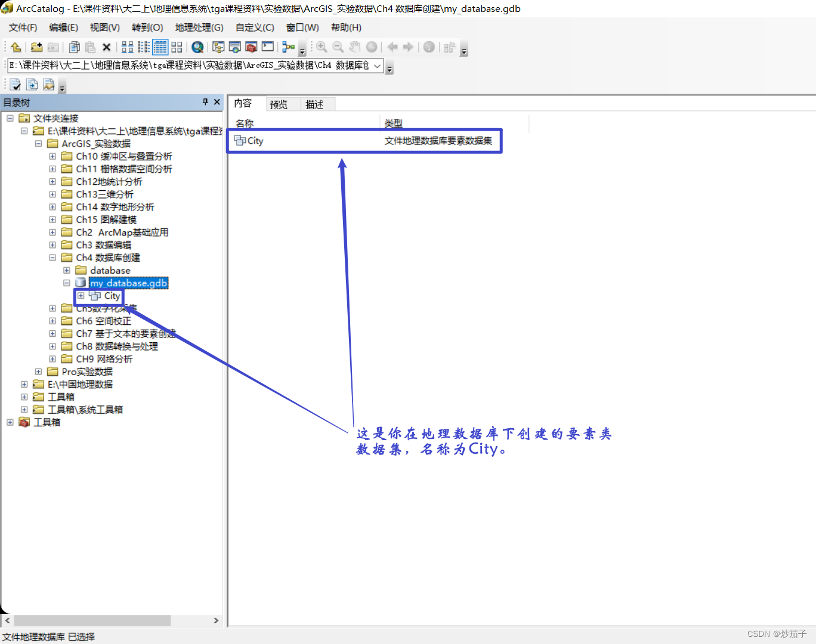
Task: Close the 目录树 panel
Action: 217,102
